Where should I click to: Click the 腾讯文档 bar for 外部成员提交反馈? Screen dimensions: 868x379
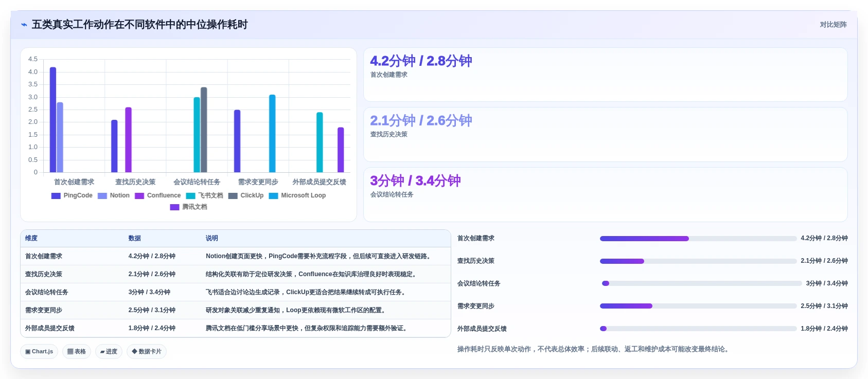(341, 150)
